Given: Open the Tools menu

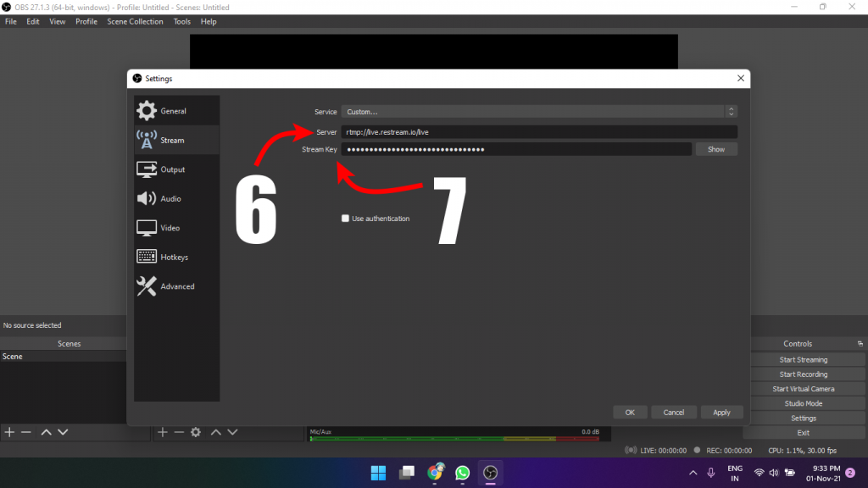Looking at the screenshot, I should (181, 22).
